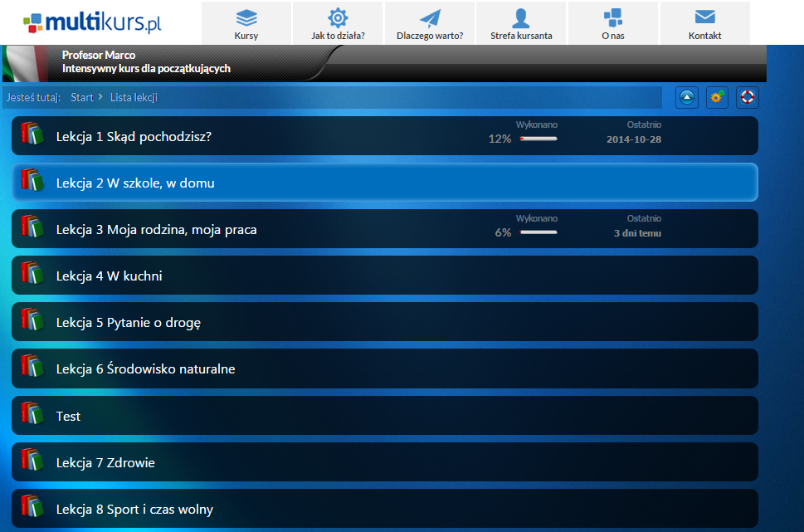Click the Italian flag course image

point(27,63)
